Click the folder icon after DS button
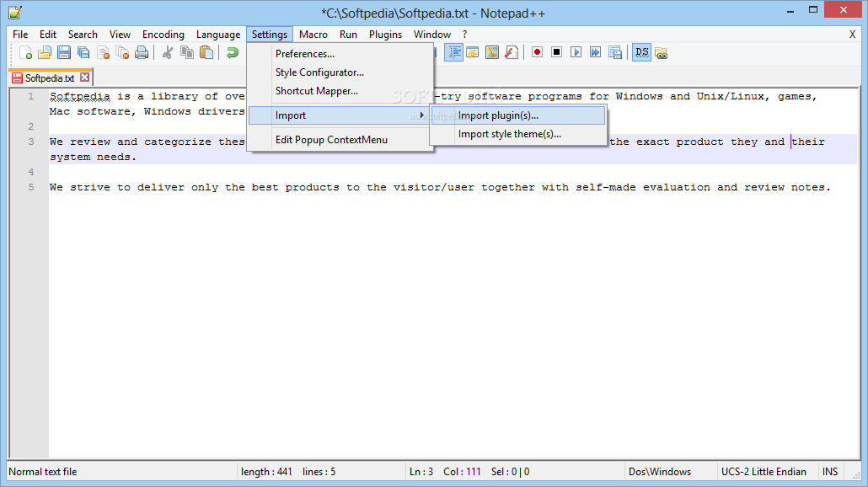The height and width of the screenshot is (487, 868). click(661, 52)
